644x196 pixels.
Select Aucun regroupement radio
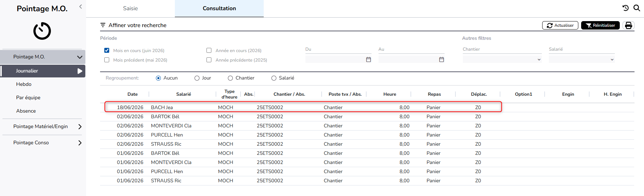158,78
